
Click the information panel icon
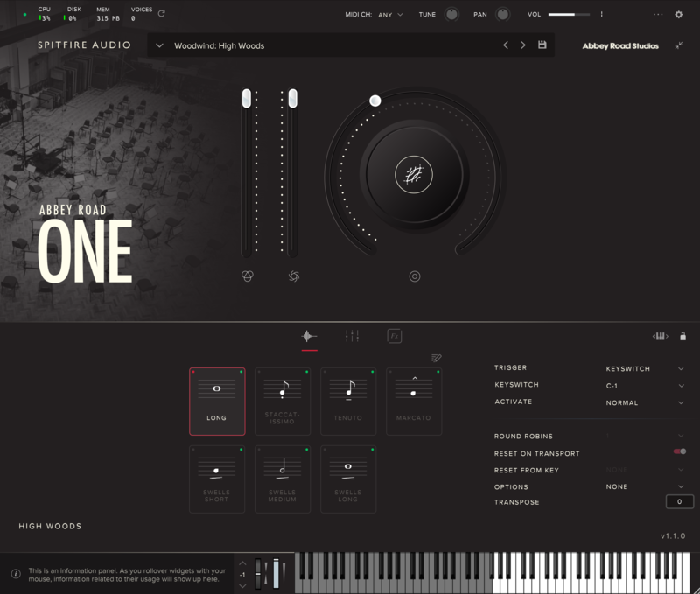pos(16,574)
